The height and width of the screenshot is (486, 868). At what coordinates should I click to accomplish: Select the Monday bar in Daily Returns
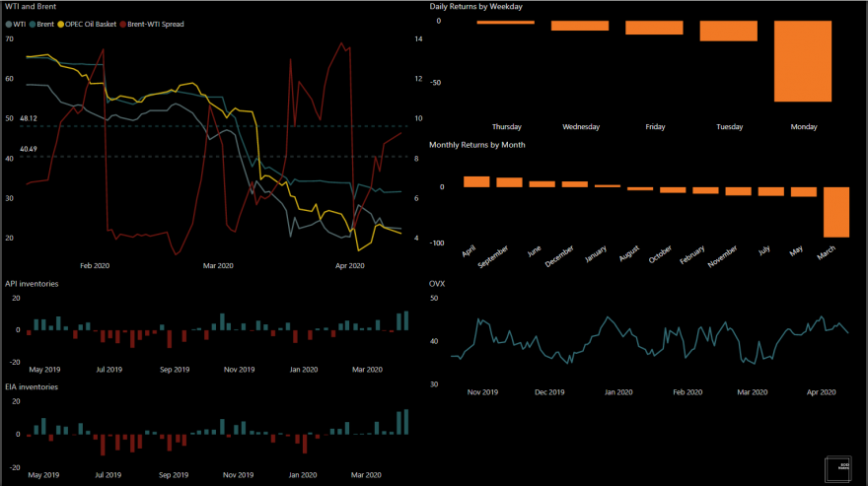pos(803,61)
